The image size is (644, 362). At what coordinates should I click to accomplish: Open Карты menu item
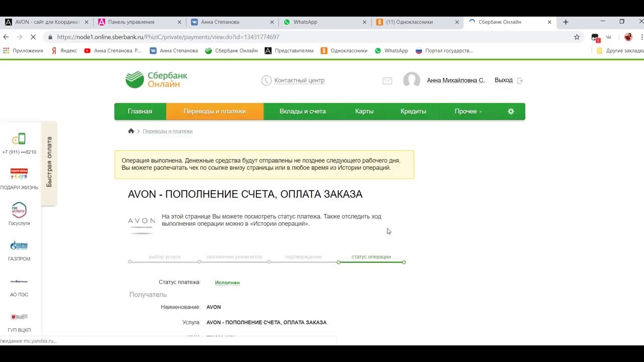(364, 112)
